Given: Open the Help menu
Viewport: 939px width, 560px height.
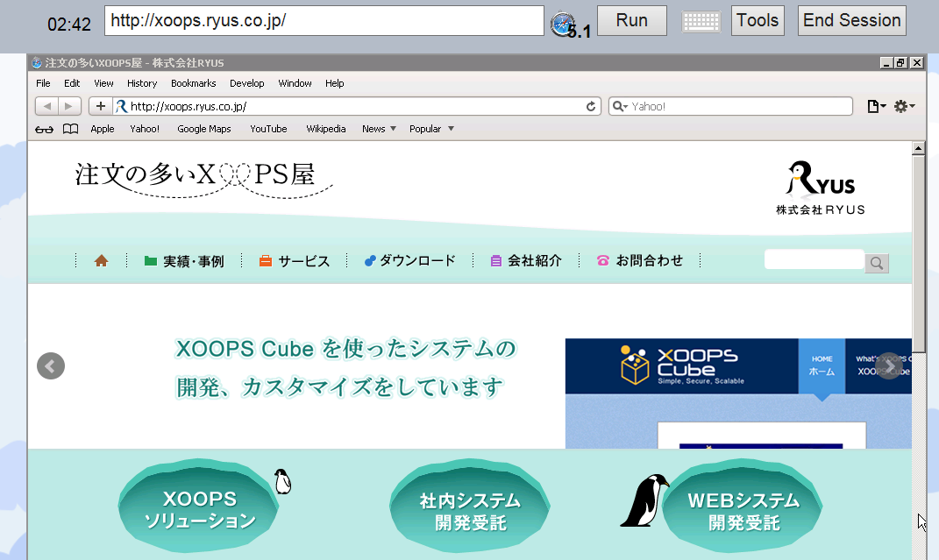Looking at the screenshot, I should [335, 84].
